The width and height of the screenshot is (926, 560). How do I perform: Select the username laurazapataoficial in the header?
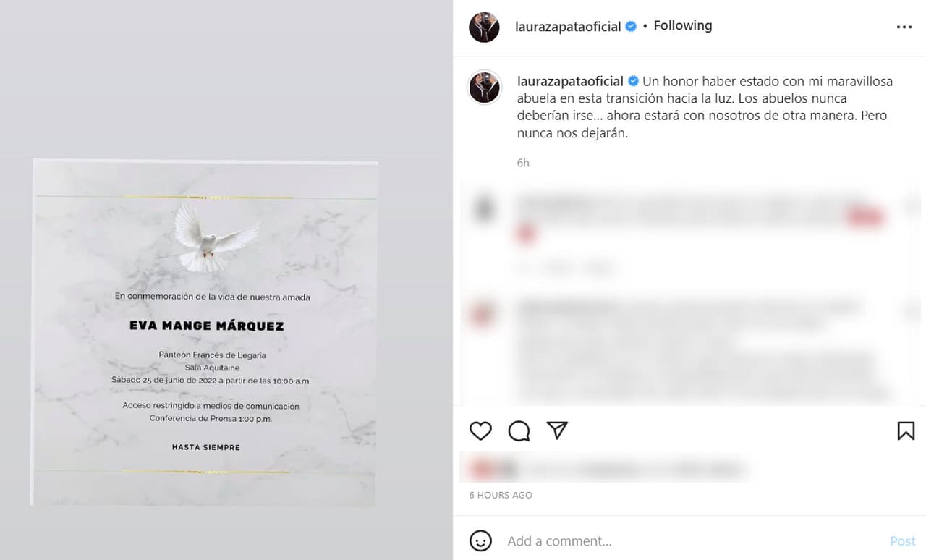point(570,26)
